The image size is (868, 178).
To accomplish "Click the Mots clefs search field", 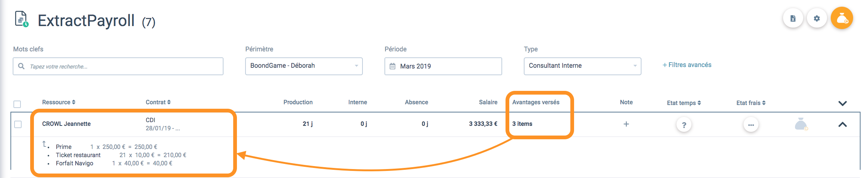I will pyautogui.click(x=118, y=66).
